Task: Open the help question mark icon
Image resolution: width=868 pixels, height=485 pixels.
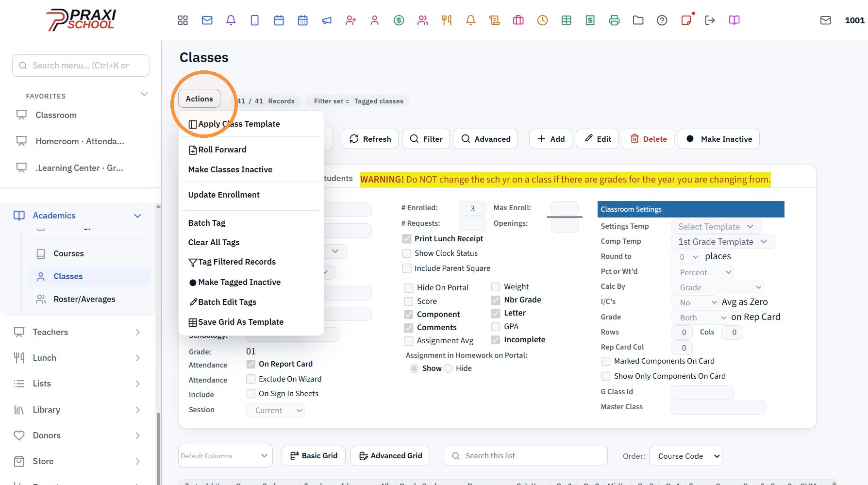Action: (x=662, y=20)
